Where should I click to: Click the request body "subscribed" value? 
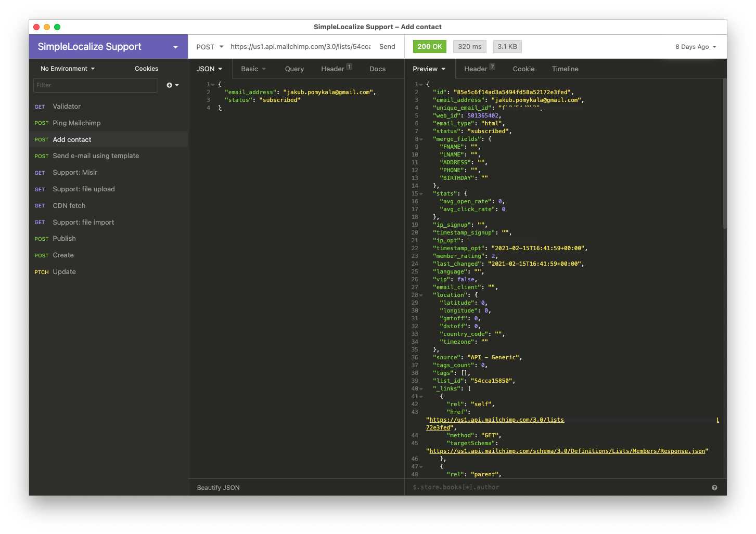click(279, 100)
